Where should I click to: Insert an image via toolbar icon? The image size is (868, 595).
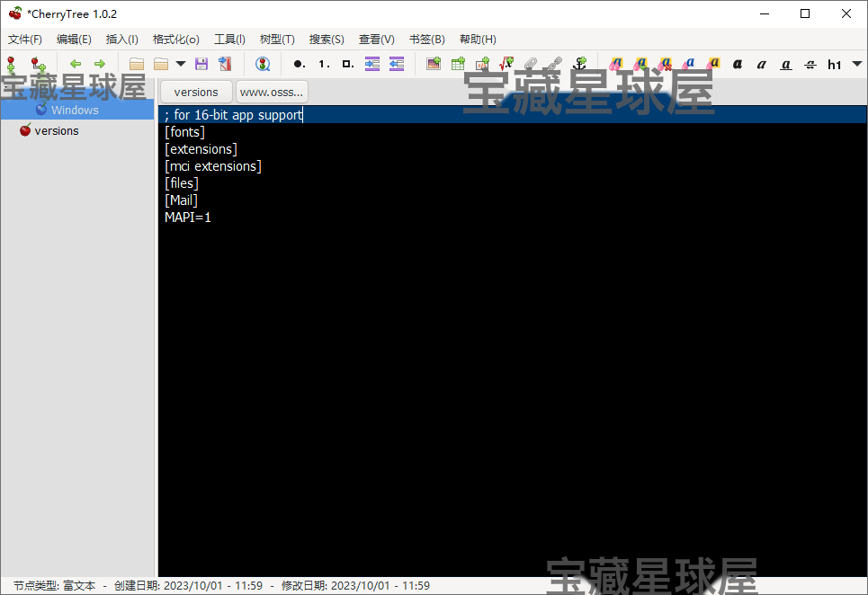434,64
